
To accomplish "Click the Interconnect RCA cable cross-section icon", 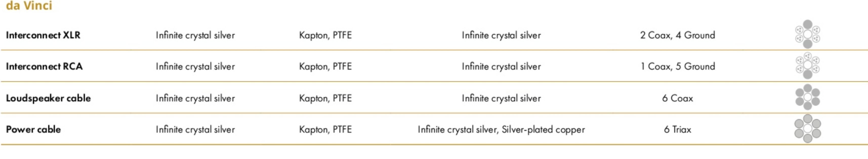I will point(807,65).
